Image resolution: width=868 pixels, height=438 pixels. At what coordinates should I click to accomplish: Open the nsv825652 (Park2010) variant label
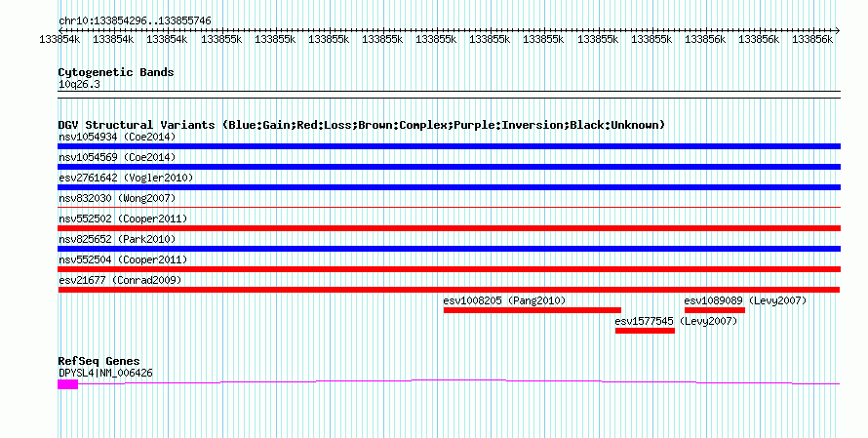(x=117, y=239)
